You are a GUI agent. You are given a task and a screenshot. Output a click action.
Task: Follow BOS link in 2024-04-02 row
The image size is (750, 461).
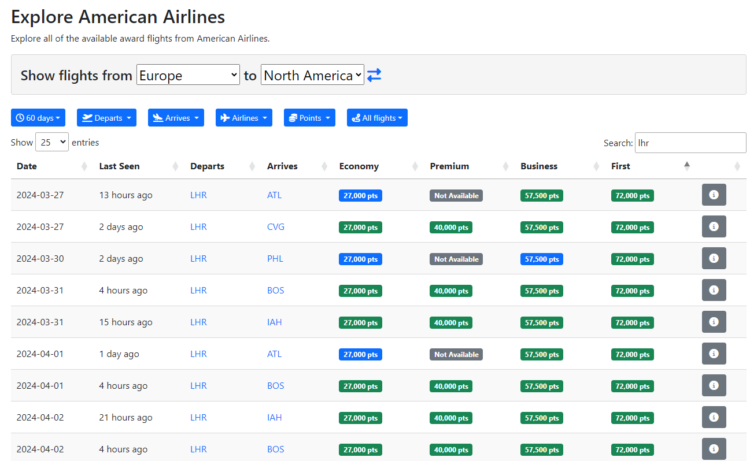click(x=276, y=449)
